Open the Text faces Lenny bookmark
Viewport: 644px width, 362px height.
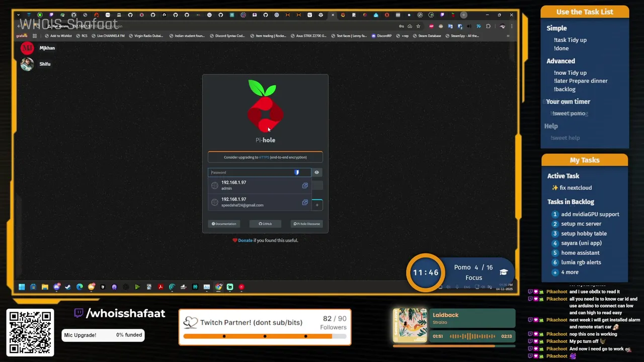pos(349,36)
